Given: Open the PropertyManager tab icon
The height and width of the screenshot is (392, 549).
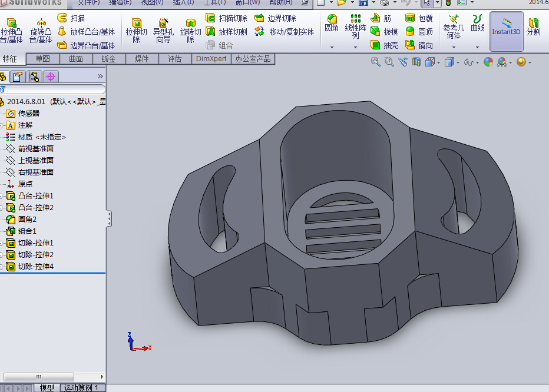Looking at the screenshot, I should tap(18, 76).
